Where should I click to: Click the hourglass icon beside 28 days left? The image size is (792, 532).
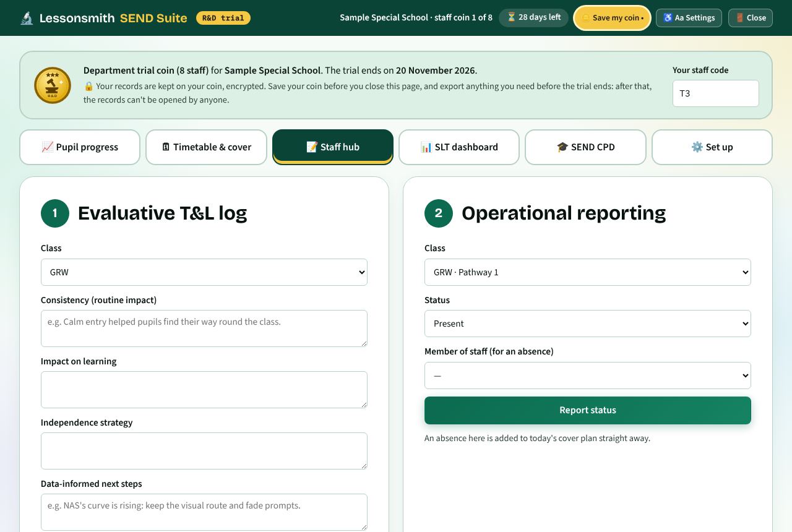511,17
